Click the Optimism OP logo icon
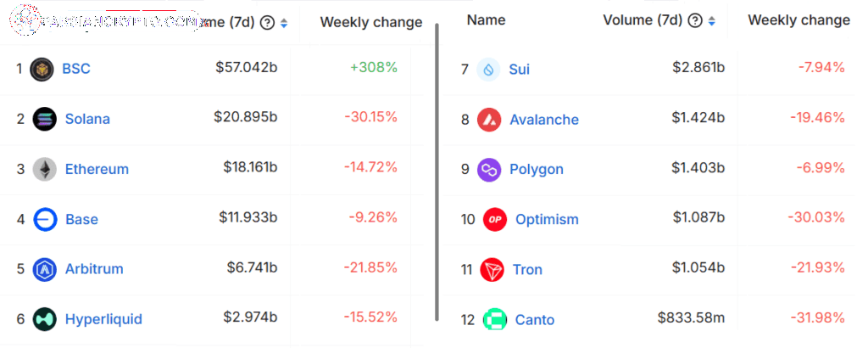This screenshot has height=348, width=868. pyautogui.click(x=495, y=220)
